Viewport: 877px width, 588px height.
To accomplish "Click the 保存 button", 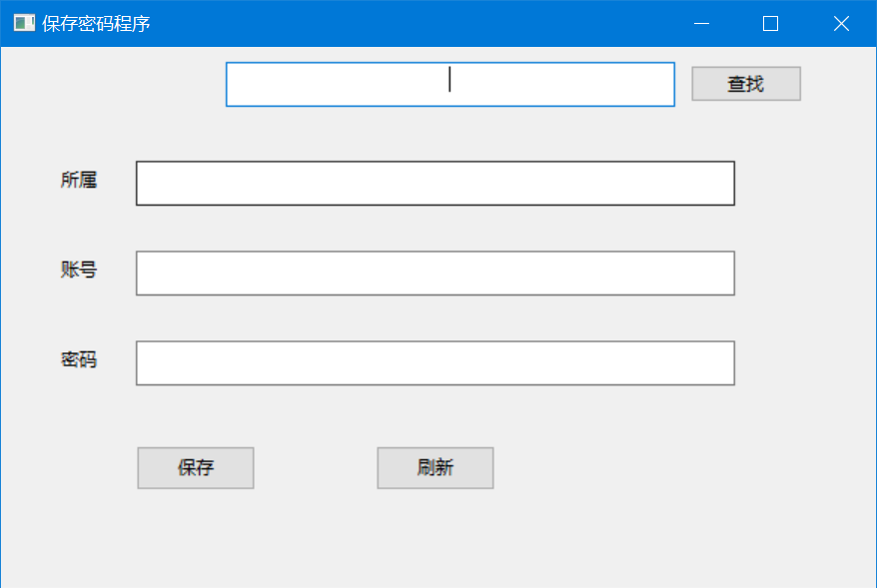I will point(196,468).
